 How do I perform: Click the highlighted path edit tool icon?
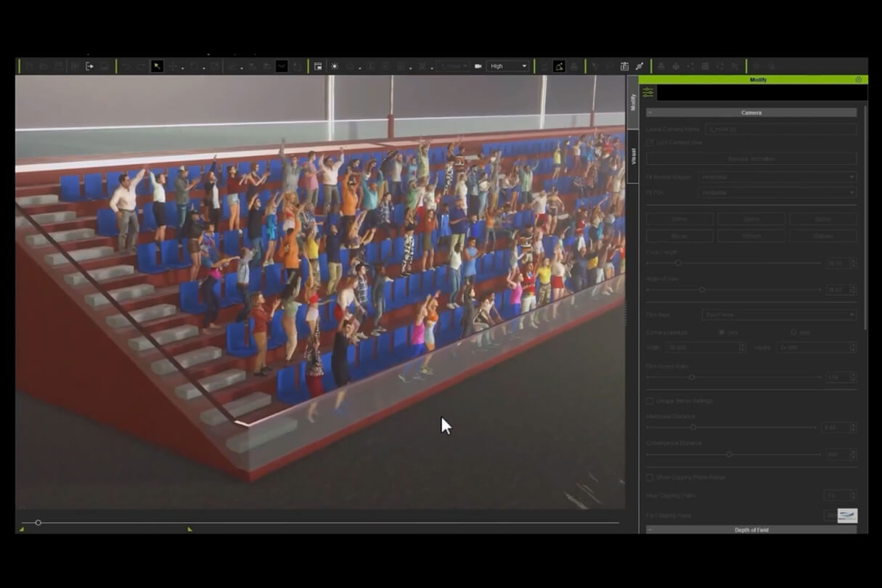(559, 66)
